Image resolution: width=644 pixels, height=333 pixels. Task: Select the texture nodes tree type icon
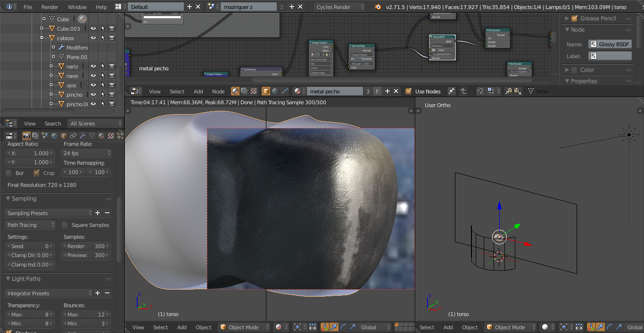pos(254,91)
